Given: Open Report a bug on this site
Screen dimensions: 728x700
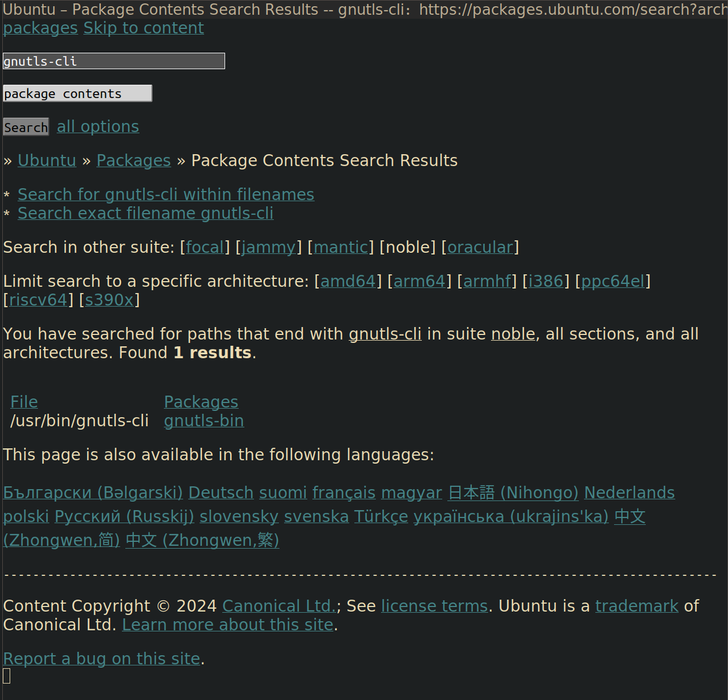Looking at the screenshot, I should click(x=102, y=658).
